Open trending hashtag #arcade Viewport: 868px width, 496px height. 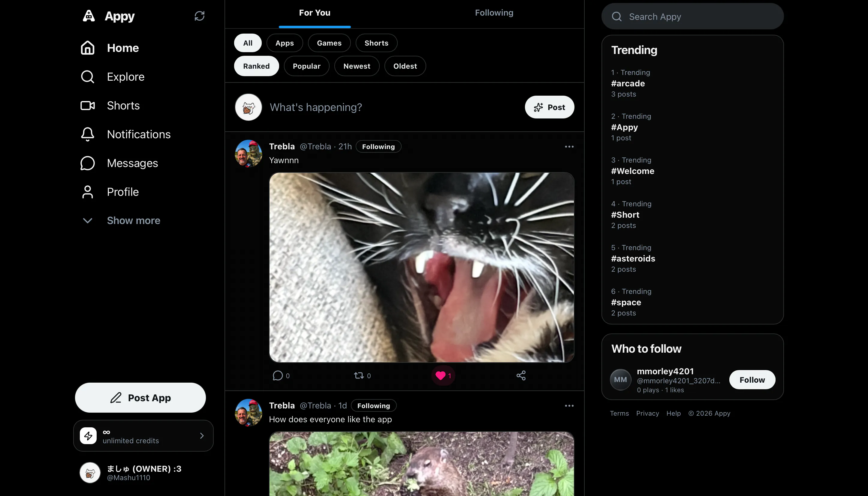(x=628, y=83)
